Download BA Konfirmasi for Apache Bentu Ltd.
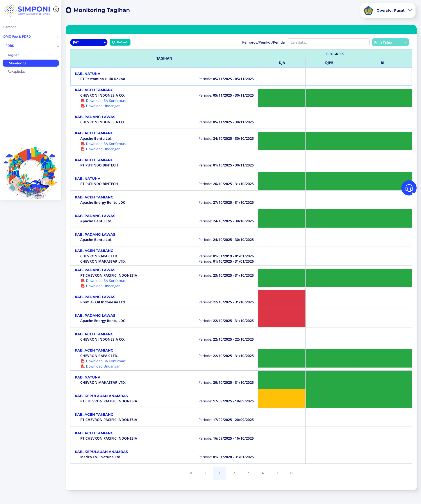This screenshot has width=421, height=504. 106,144
